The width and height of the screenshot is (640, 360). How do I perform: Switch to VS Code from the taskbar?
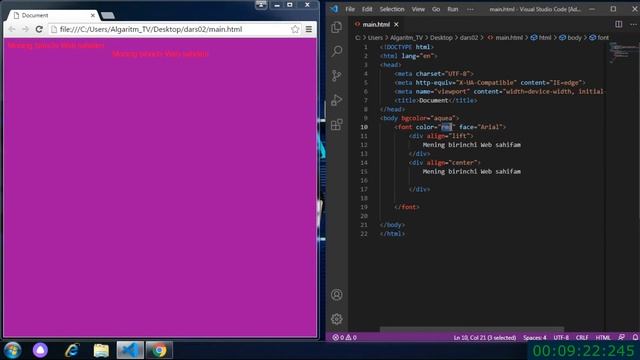pos(130,350)
